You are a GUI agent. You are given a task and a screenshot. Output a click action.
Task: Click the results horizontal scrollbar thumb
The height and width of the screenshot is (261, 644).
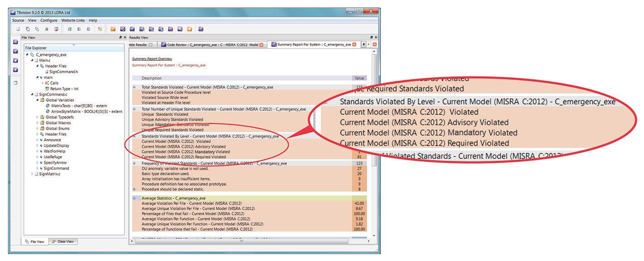241,241
